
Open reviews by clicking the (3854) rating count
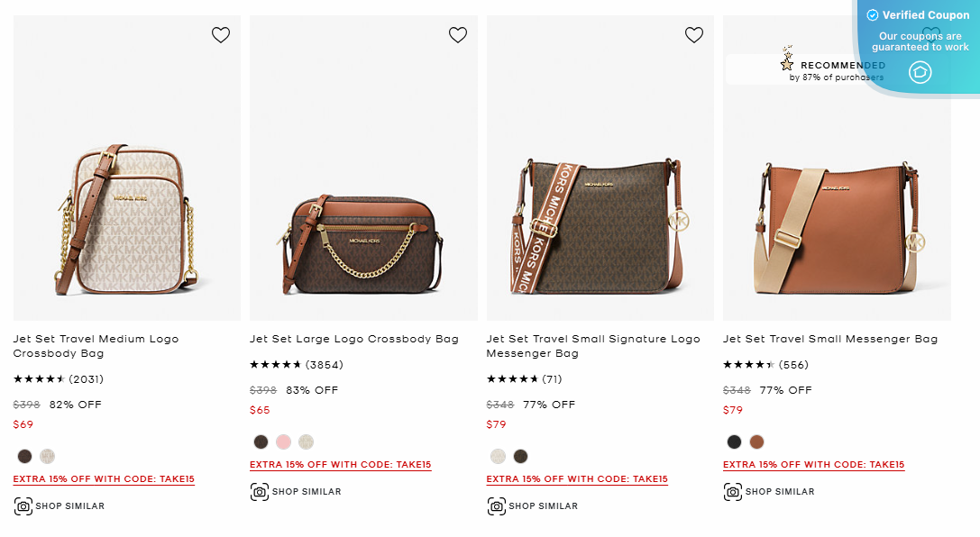(x=325, y=364)
